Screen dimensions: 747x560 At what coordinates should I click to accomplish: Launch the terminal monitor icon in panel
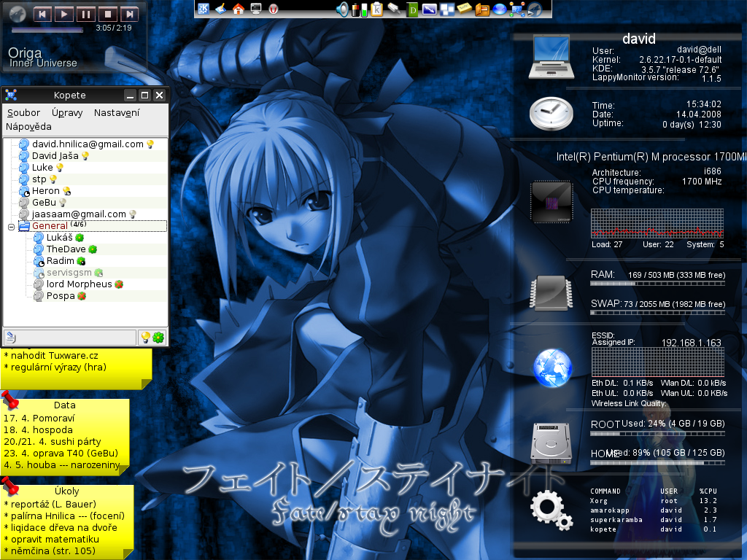[256, 9]
